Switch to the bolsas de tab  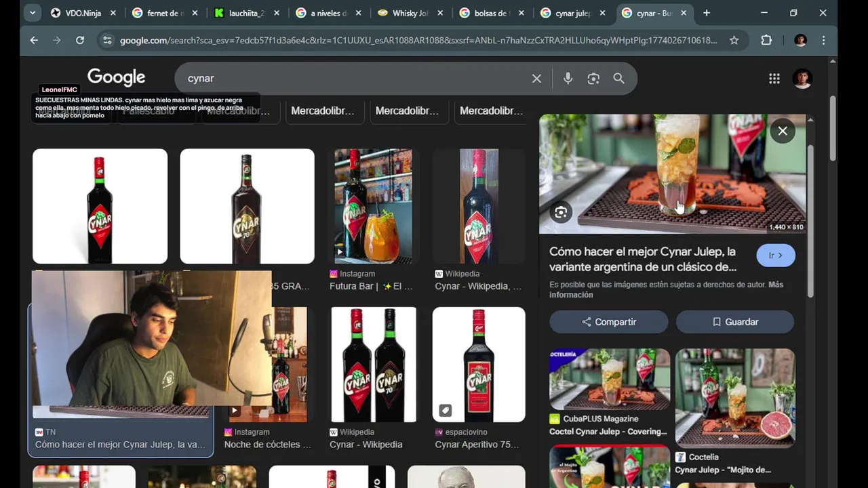click(492, 13)
